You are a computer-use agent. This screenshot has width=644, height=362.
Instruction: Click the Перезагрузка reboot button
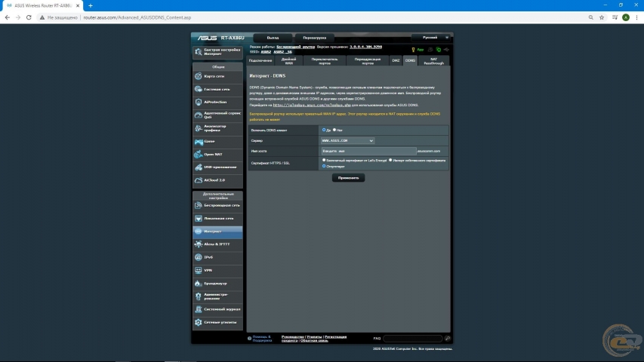pyautogui.click(x=315, y=38)
